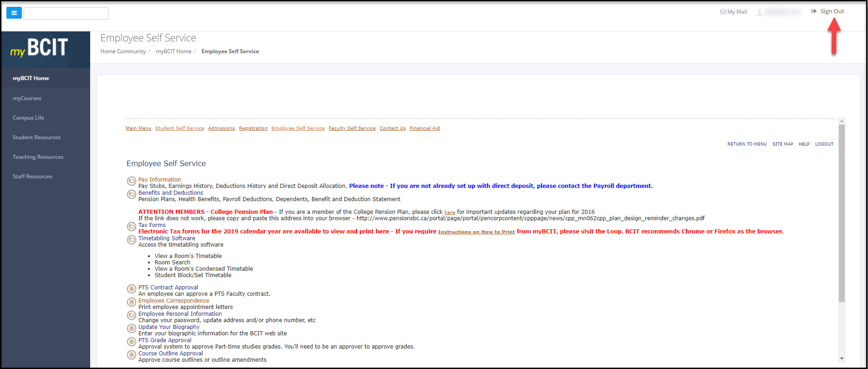Image resolution: width=868 pixels, height=369 pixels.
Task: Click the myBCIT logo
Action: 39,48
